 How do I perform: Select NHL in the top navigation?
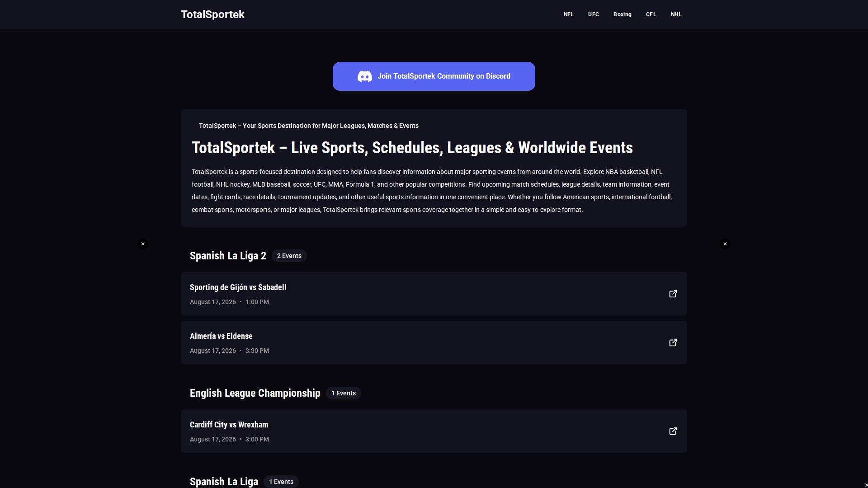[x=676, y=14]
